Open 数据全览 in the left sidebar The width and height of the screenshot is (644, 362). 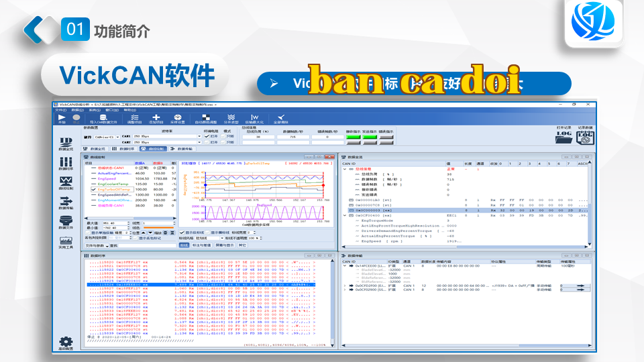pyautogui.click(x=66, y=143)
